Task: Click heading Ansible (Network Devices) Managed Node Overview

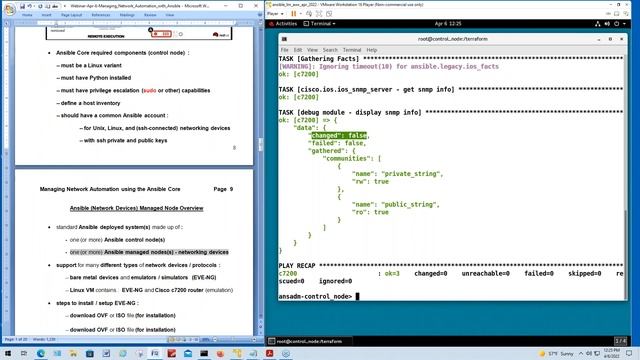Action: [136, 208]
